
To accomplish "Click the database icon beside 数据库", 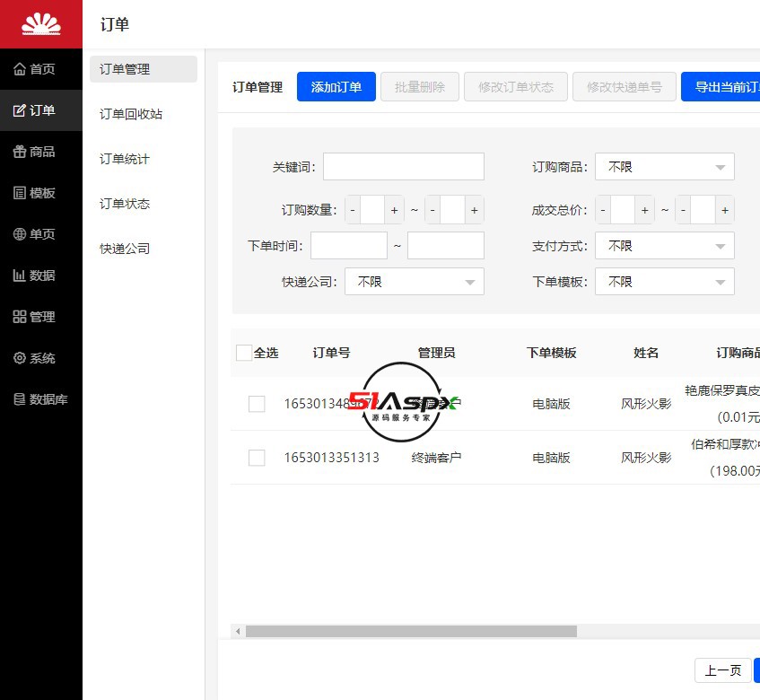I will click(x=20, y=399).
